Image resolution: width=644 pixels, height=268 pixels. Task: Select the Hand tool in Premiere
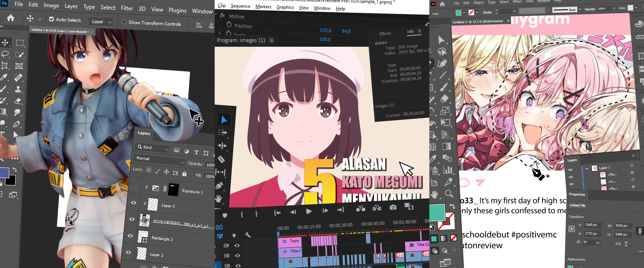pyautogui.click(x=219, y=199)
